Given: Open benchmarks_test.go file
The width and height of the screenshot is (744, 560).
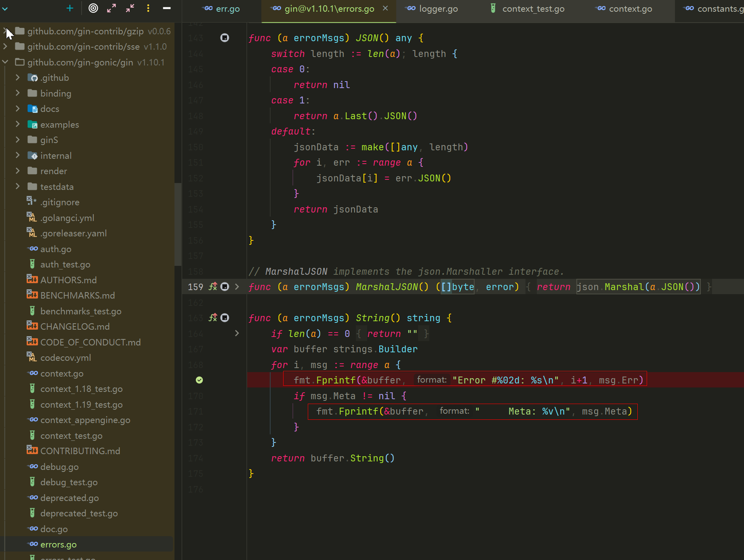Looking at the screenshot, I should tap(81, 311).
